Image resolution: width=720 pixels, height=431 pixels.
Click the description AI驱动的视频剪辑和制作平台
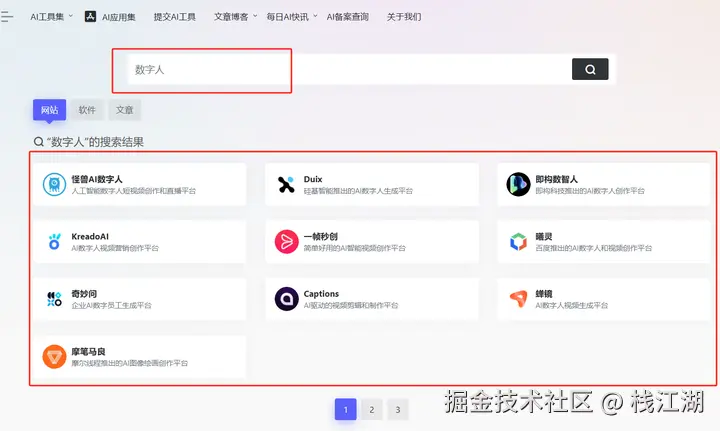351,305
